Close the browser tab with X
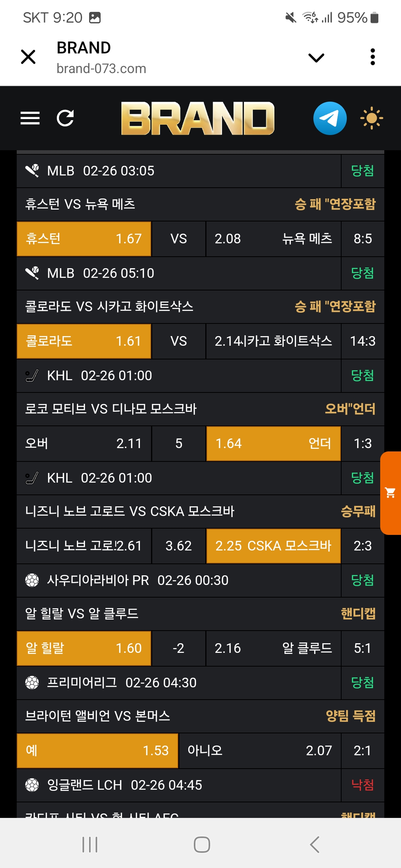 28,57
